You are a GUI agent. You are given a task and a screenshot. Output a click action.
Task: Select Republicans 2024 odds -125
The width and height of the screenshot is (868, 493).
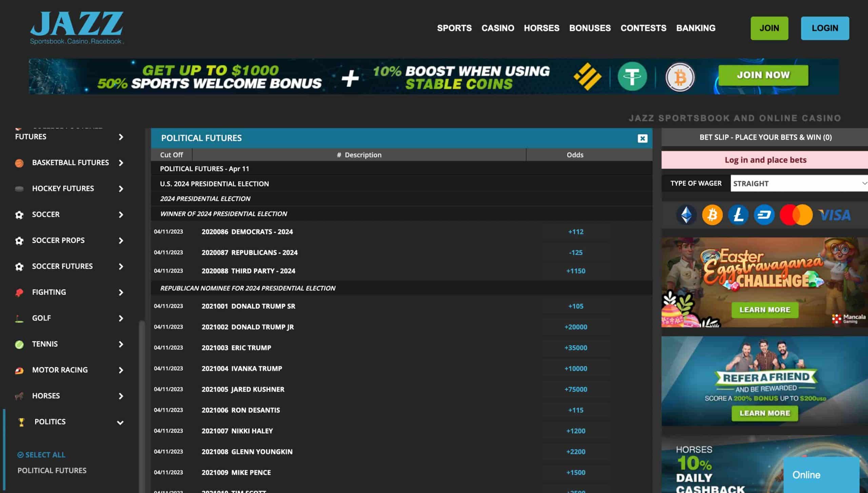coord(575,253)
